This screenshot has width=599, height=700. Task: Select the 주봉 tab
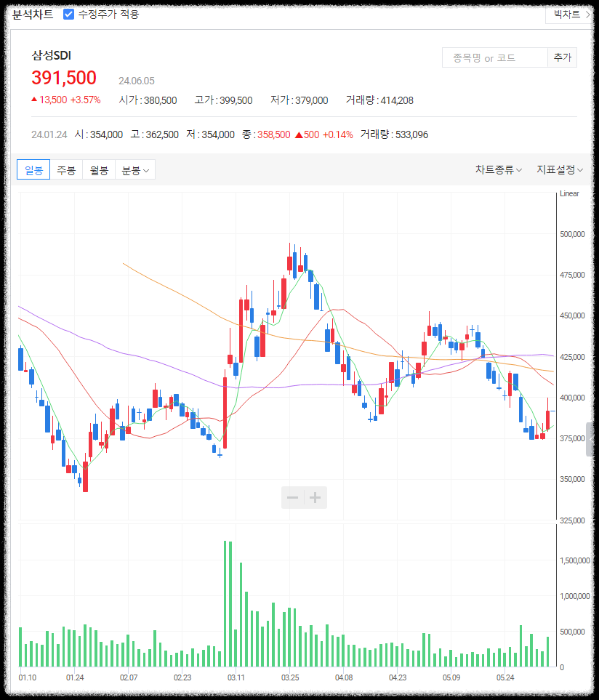click(66, 169)
